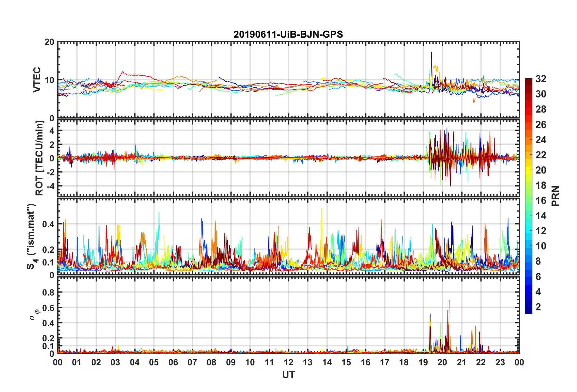Click the sigma phi axis label
This screenshot has width=577, height=392.
34,314
